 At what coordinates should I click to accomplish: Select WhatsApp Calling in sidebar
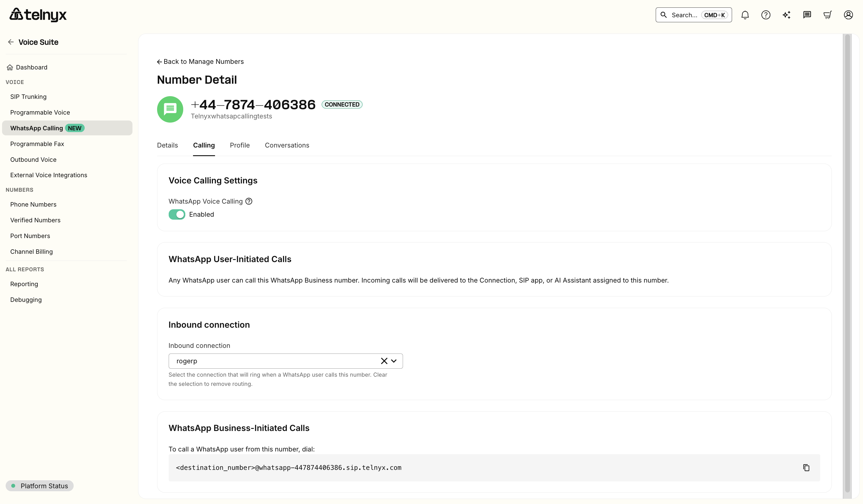click(x=67, y=128)
